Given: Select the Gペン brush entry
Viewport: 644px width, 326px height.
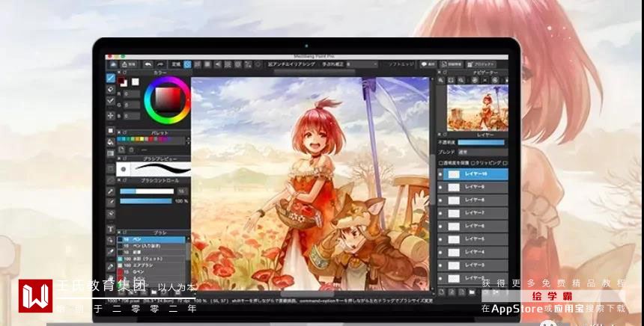Looking at the screenshot, I should [151, 272].
